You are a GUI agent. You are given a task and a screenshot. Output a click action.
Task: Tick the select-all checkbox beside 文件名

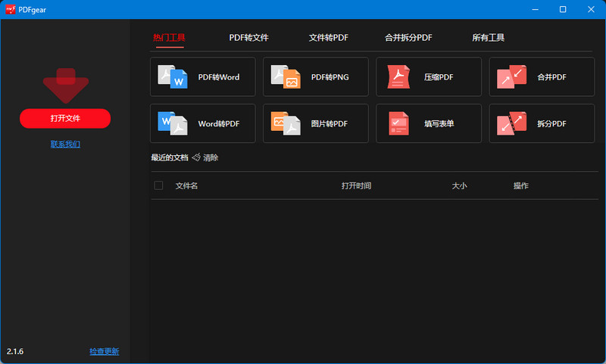coord(158,185)
